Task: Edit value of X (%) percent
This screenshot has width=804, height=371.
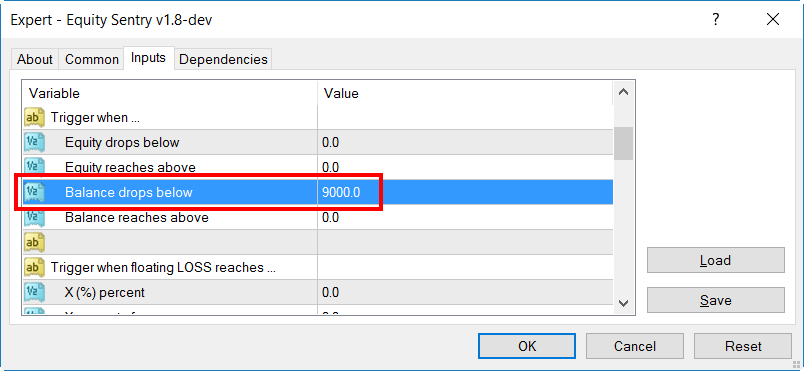Action: coord(465,292)
